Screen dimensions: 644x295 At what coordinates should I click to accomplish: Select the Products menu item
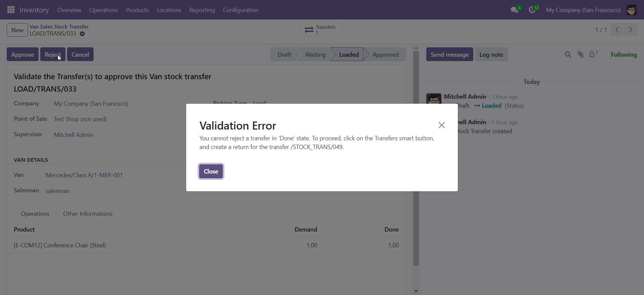[x=137, y=10]
